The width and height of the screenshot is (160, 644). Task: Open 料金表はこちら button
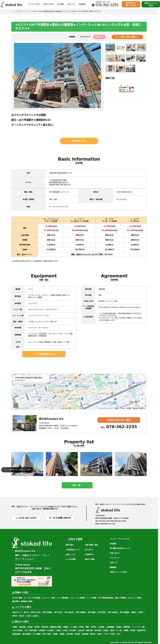click(x=79, y=141)
